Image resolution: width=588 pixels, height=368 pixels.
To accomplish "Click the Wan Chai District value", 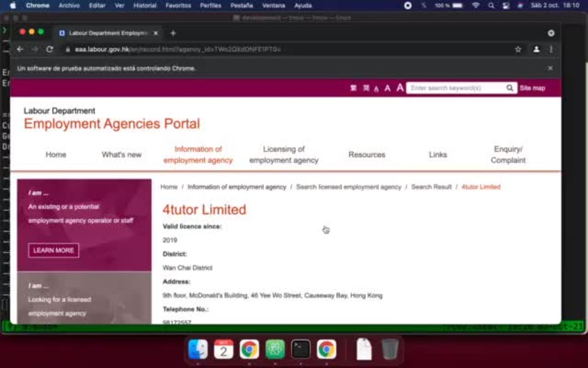I will (x=188, y=268).
